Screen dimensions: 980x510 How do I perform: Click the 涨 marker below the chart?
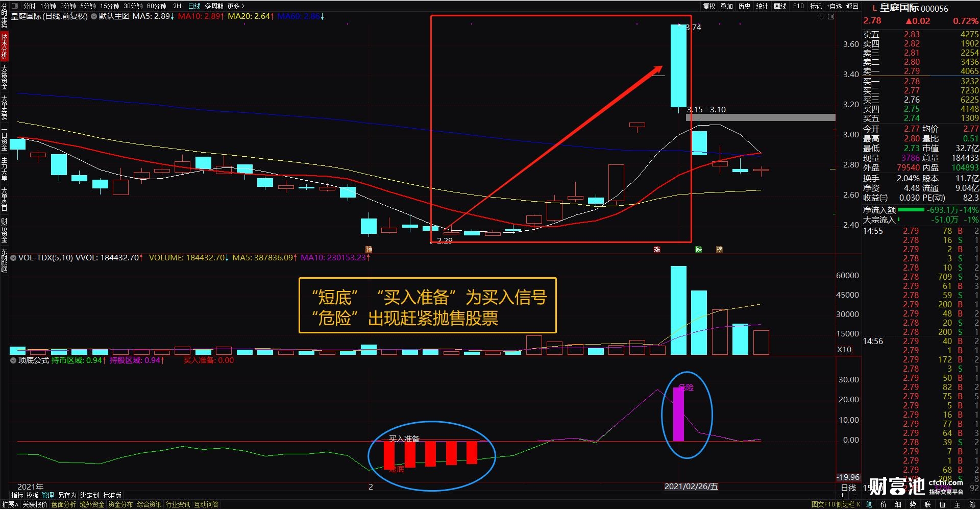pyautogui.click(x=657, y=250)
